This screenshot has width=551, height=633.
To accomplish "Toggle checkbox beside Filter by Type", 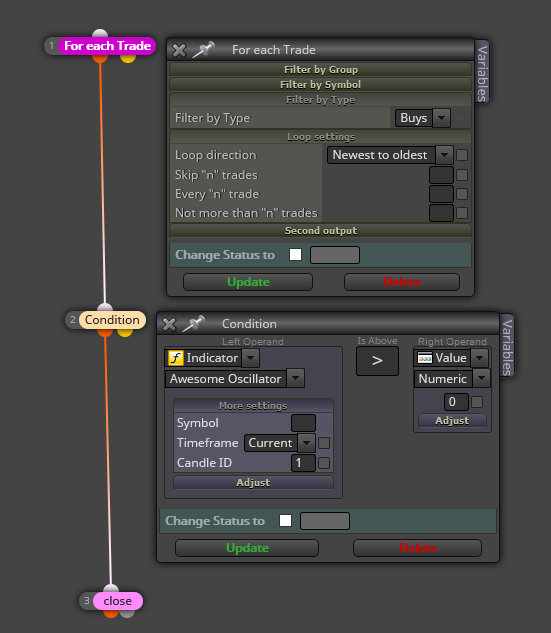I will (459, 118).
